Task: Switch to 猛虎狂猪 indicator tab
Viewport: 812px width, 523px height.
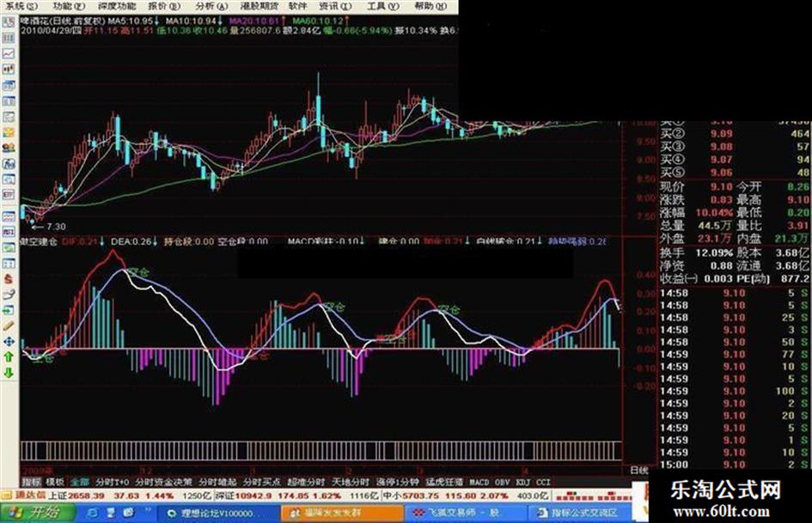Action: [444, 482]
